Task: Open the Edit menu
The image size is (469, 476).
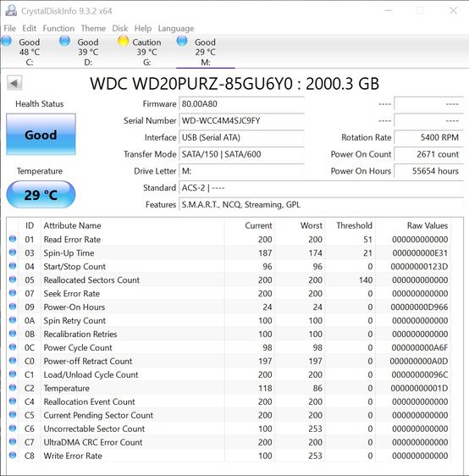Action: 29,28
